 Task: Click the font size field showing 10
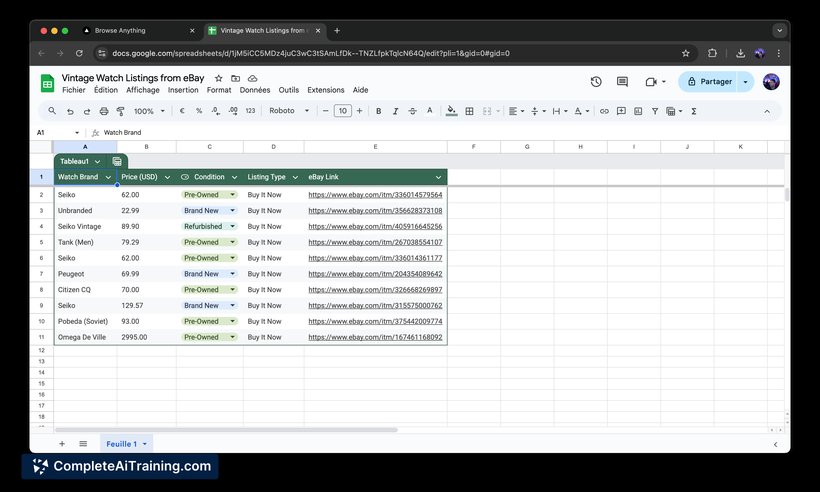[x=343, y=111]
